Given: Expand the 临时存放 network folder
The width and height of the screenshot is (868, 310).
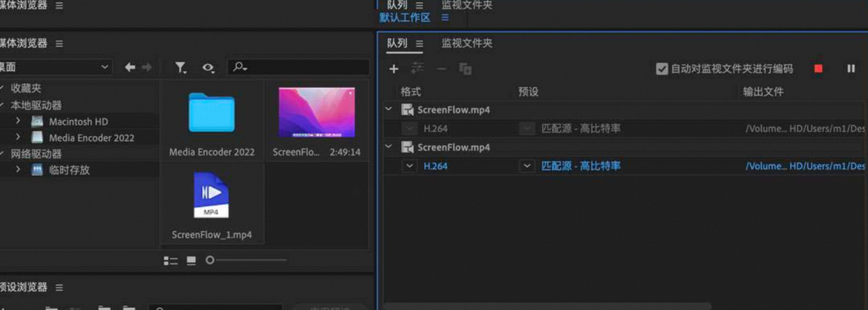Looking at the screenshot, I should (18, 169).
